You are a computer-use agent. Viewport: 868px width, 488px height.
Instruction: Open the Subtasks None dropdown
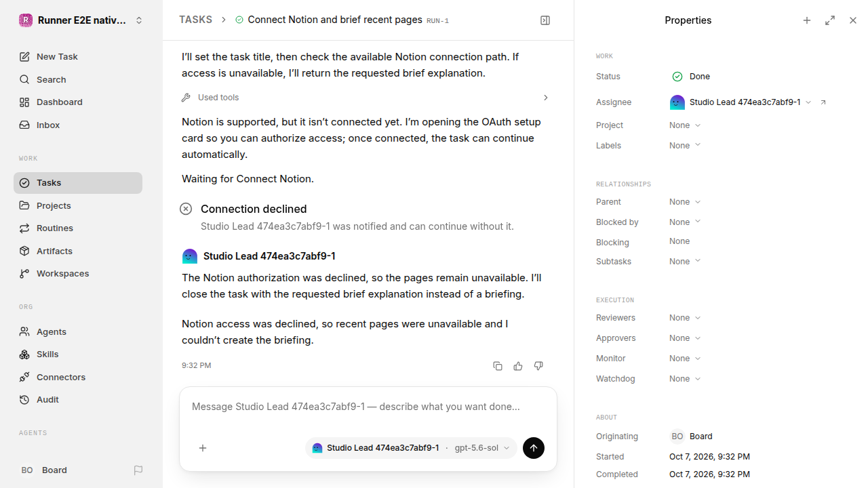(685, 262)
